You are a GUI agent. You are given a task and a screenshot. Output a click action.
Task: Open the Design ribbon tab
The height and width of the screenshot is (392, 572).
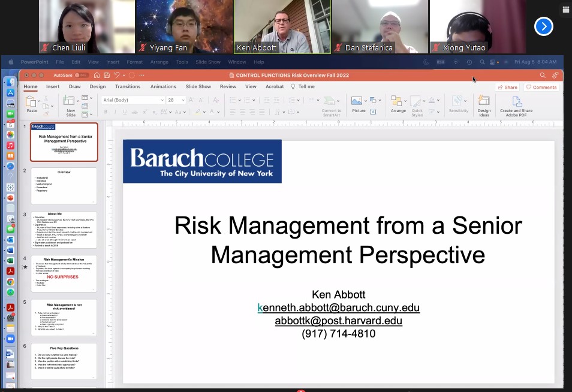tap(97, 86)
